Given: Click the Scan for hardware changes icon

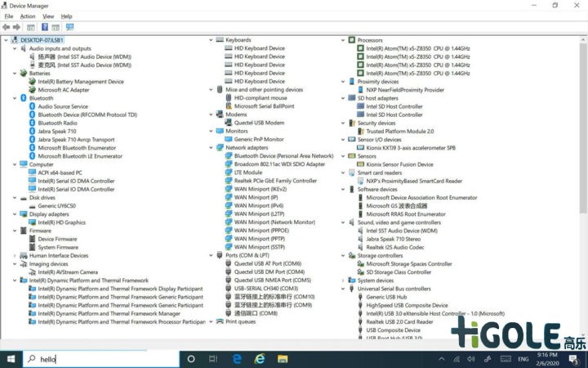Looking at the screenshot, I should 69,27.
